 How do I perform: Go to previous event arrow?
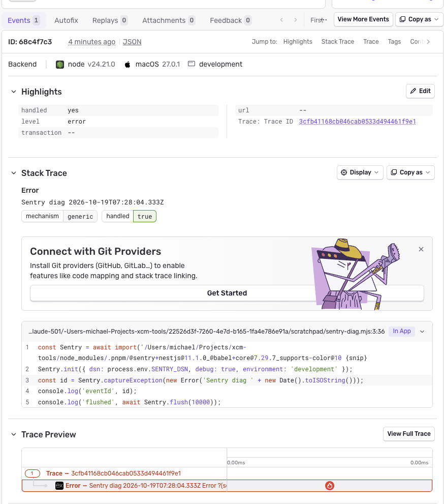point(281,20)
